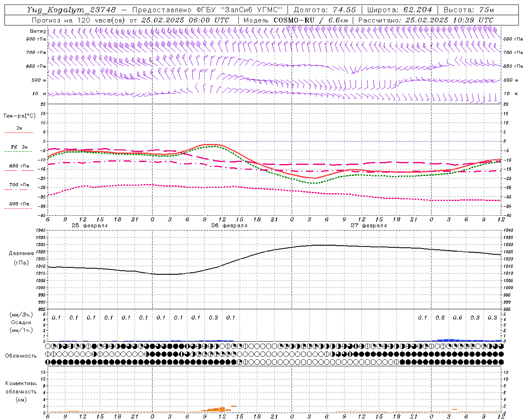
Task: Click the (км) unit under the convective cloud label
Action: pyautogui.click(x=21, y=399)
